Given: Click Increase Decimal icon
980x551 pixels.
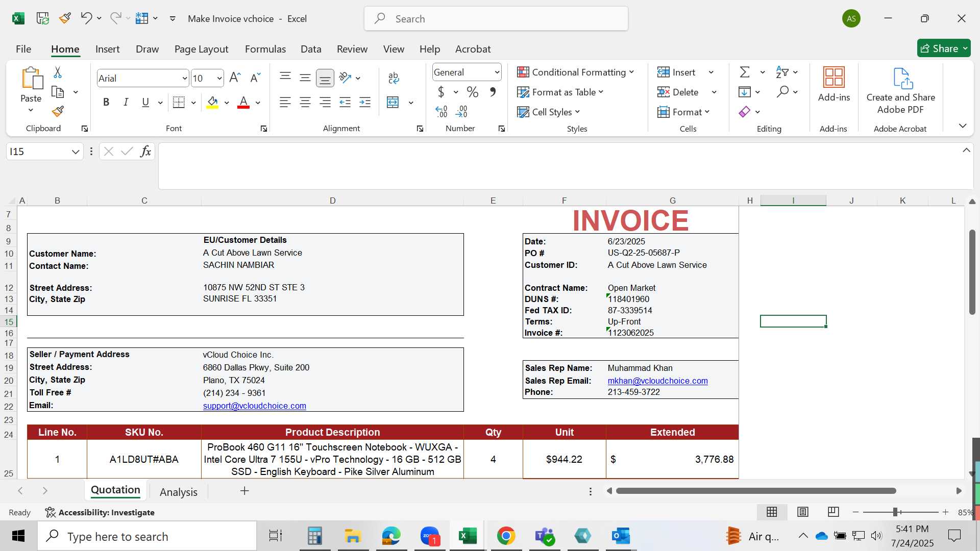Looking at the screenshot, I should pos(442,111).
